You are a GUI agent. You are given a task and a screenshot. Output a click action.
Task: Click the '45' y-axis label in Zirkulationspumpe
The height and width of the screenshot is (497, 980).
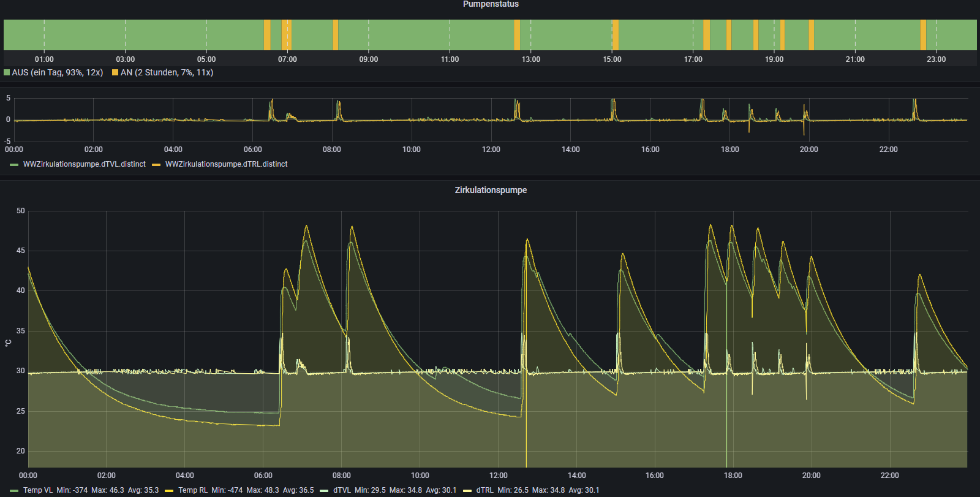coord(21,251)
